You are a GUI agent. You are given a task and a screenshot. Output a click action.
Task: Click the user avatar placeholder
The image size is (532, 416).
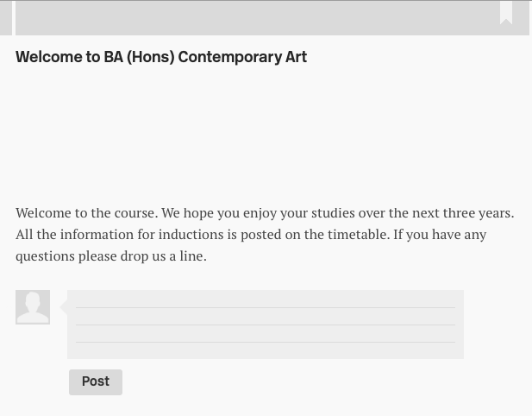coord(33,307)
